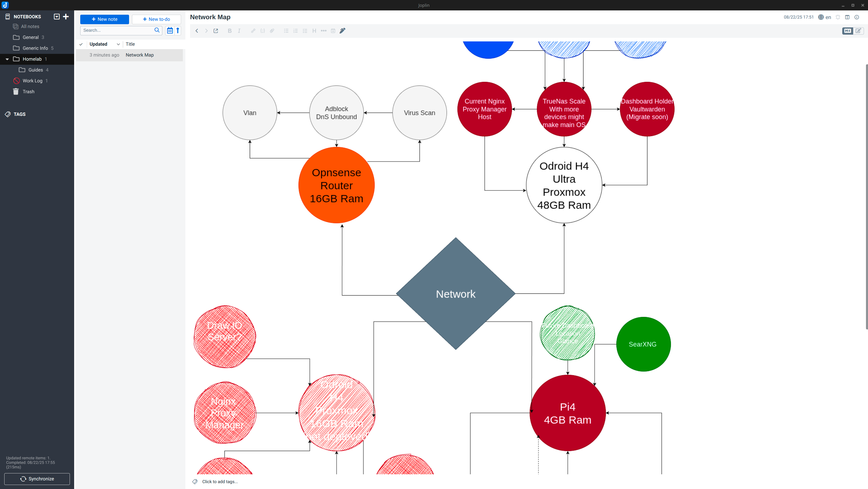The width and height of the screenshot is (868, 489).
Task: Click the magnifier search icon
Action: tap(157, 30)
